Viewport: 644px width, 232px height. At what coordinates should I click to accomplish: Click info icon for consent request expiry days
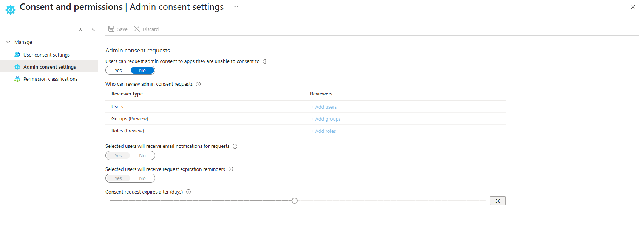[188, 192]
